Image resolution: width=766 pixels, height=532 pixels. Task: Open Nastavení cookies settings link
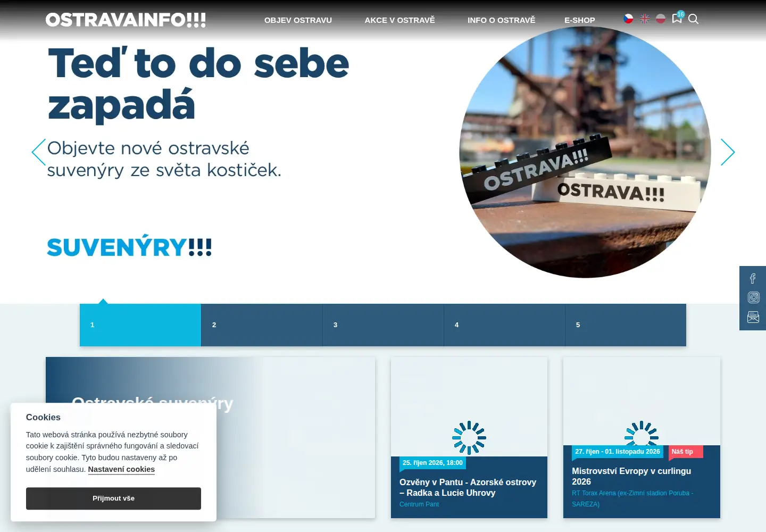coord(121,469)
